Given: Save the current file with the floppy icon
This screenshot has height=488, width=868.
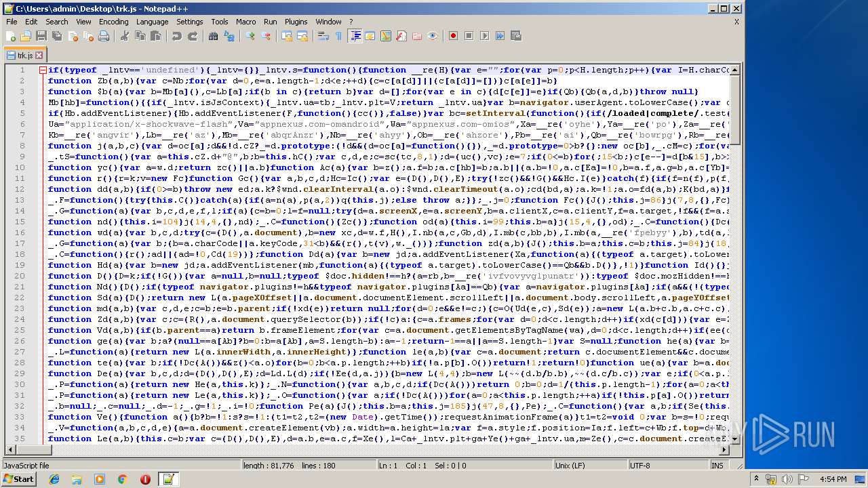Looking at the screenshot, I should [x=41, y=36].
